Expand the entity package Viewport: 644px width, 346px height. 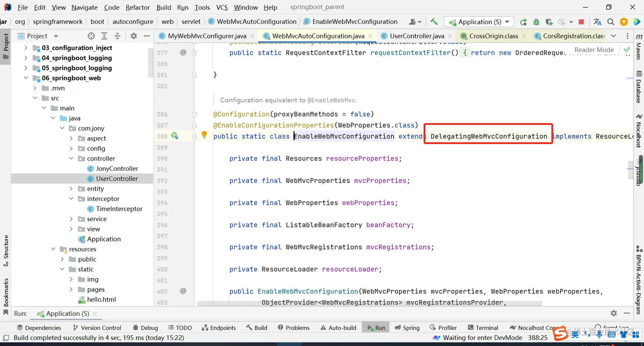tap(71, 189)
